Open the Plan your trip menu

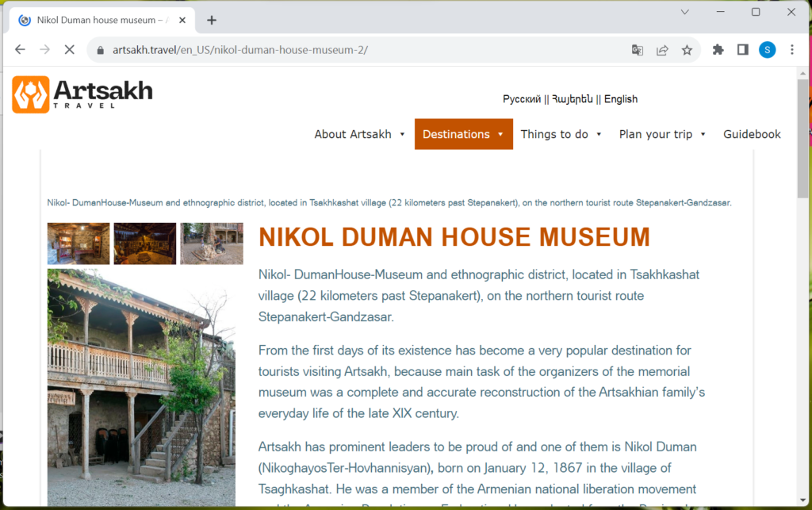pyautogui.click(x=662, y=134)
